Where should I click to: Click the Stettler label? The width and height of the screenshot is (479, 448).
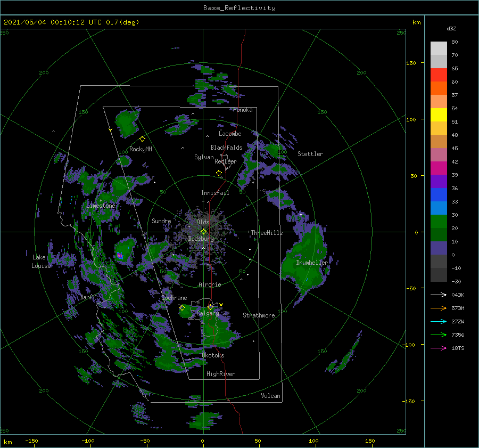(x=310, y=154)
